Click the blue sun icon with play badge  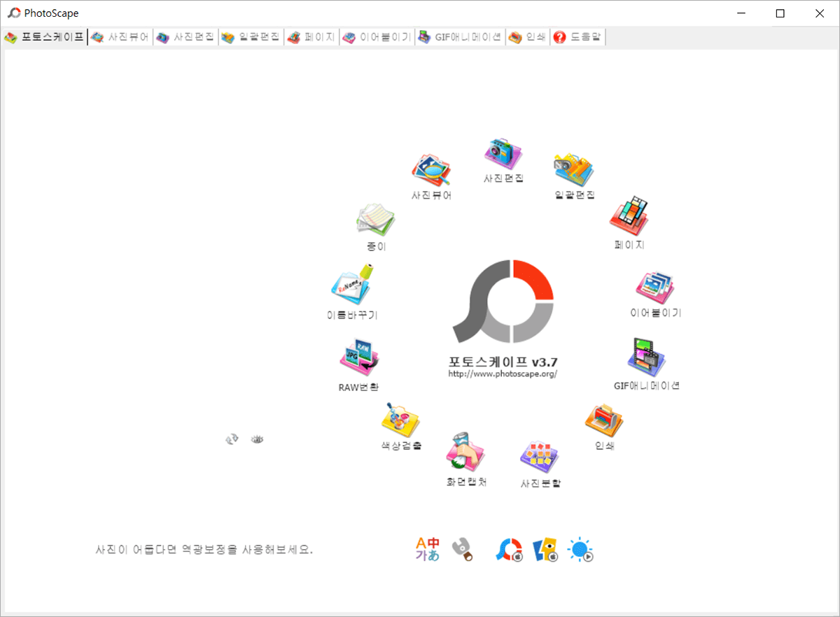[x=581, y=550]
